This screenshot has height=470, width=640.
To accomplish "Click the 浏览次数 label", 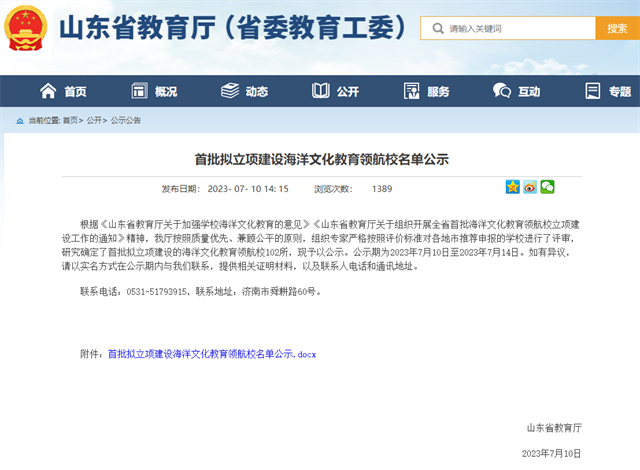I will [x=333, y=189].
